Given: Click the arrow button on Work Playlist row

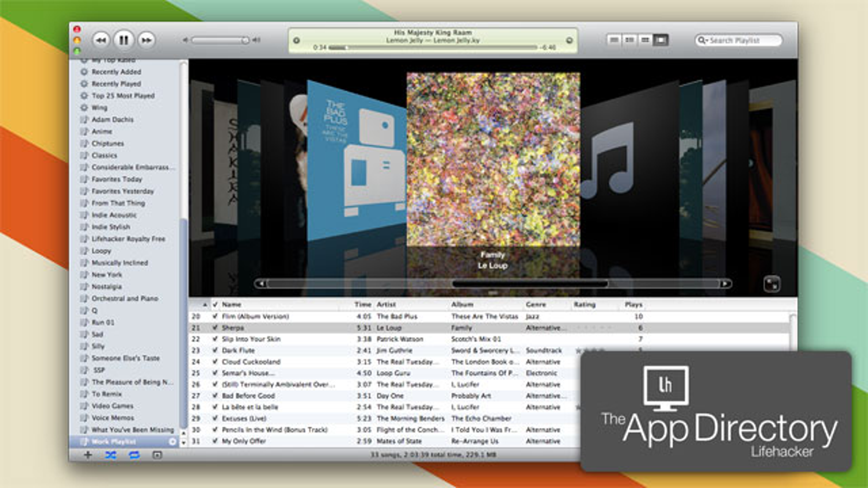Looking at the screenshot, I should pos(173,442).
